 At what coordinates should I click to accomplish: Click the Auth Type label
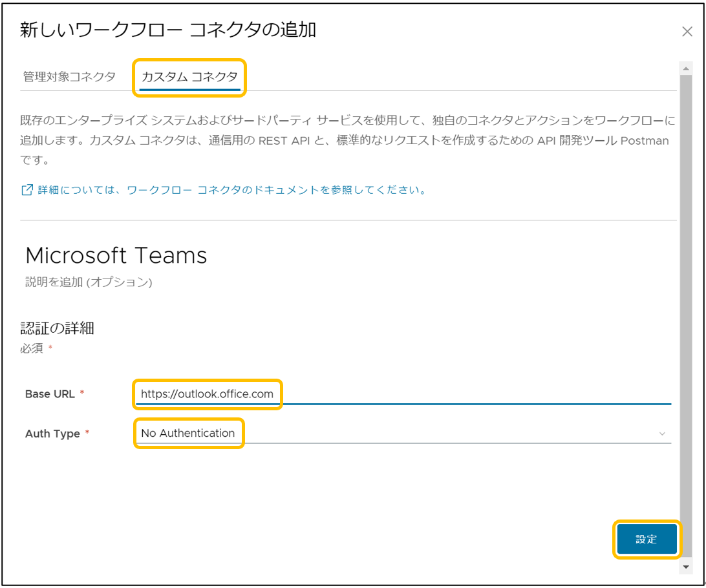pos(52,434)
